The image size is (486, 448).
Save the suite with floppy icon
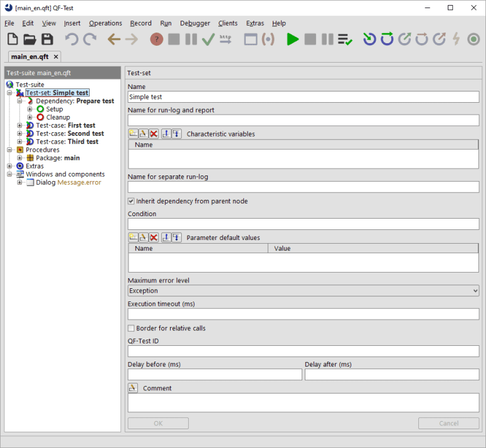click(x=48, y=39)
